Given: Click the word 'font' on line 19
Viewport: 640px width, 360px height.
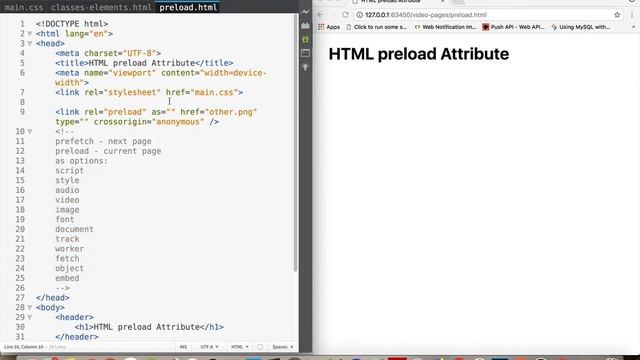Looking at the screenshot, I should (64, 220).
